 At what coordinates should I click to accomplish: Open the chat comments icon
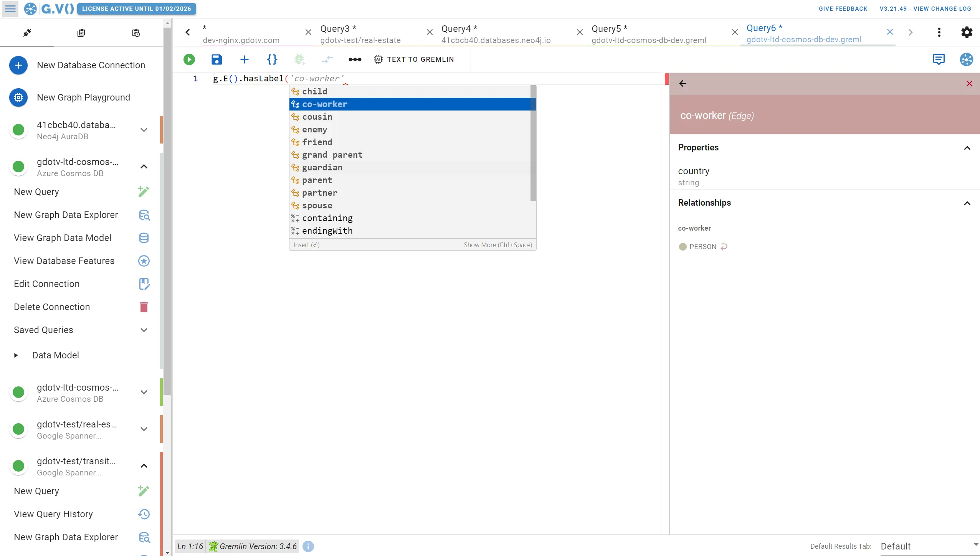tap(939, 59)
